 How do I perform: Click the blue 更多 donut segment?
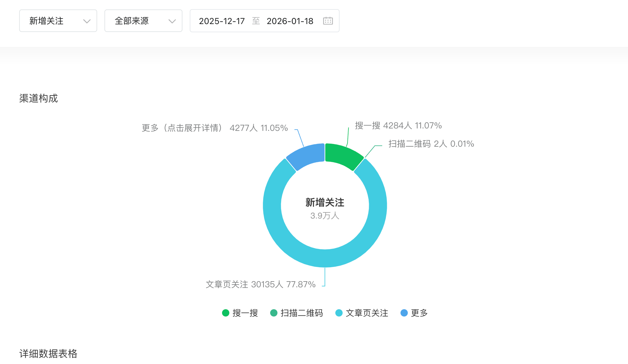(x=307, y=155)
